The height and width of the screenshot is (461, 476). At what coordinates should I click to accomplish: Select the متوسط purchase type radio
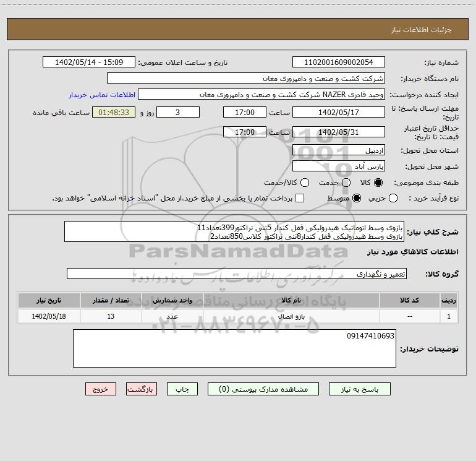pos(357,198)
